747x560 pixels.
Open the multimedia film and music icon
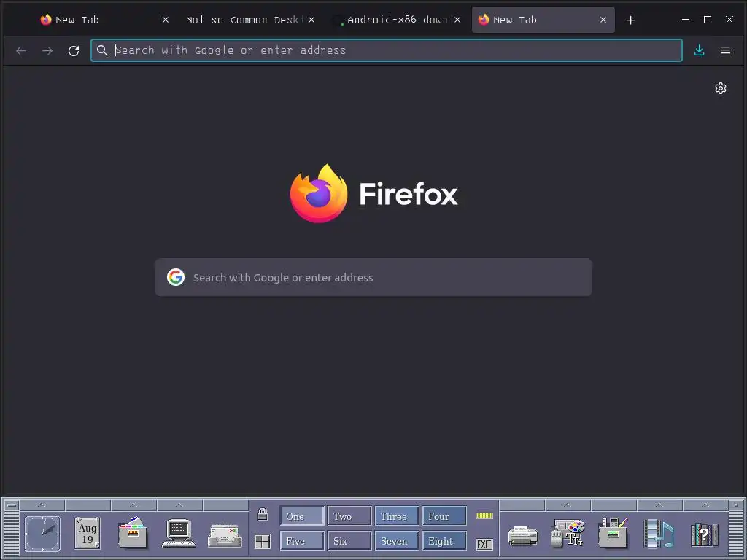pyautogui.click(x=659, y=533)
